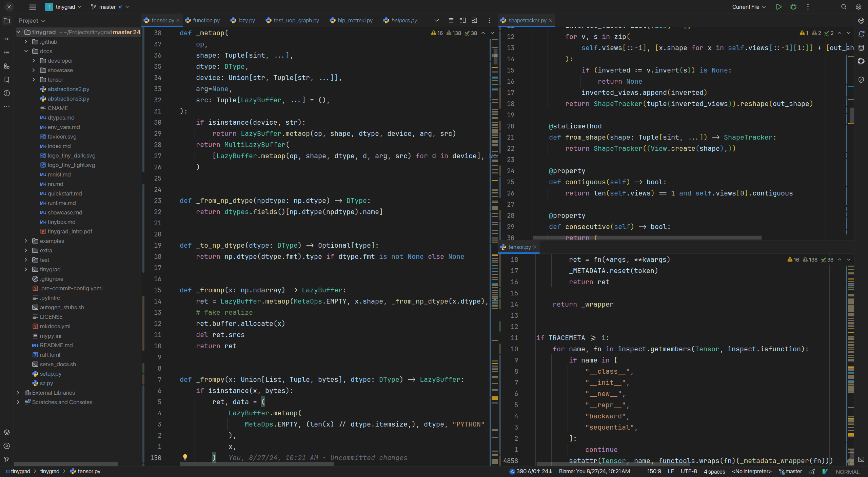868x477 pixels.
Task: Open the Git tool window icon at bottom left
Action: click(x=7, y=459)
